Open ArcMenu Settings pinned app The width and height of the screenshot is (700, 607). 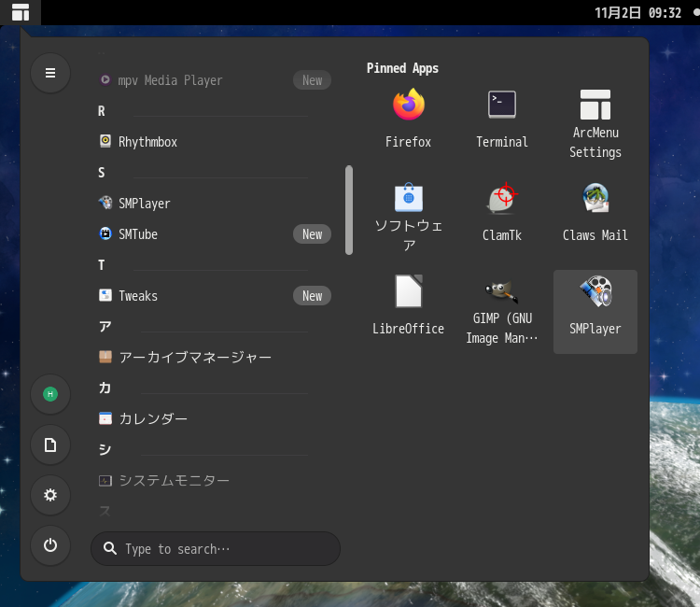(595, 120)
